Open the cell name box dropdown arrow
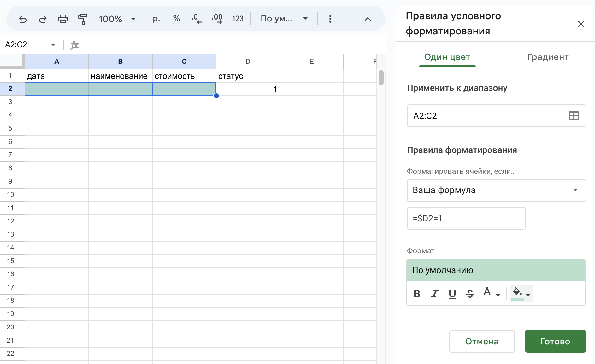This screenshot has width=595, height=364. point(53,45)
